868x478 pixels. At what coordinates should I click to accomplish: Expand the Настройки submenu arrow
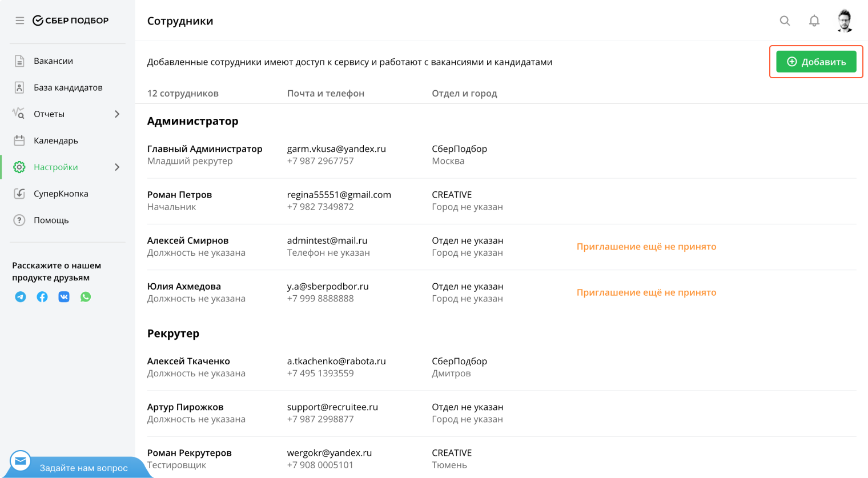coord(117,167)
